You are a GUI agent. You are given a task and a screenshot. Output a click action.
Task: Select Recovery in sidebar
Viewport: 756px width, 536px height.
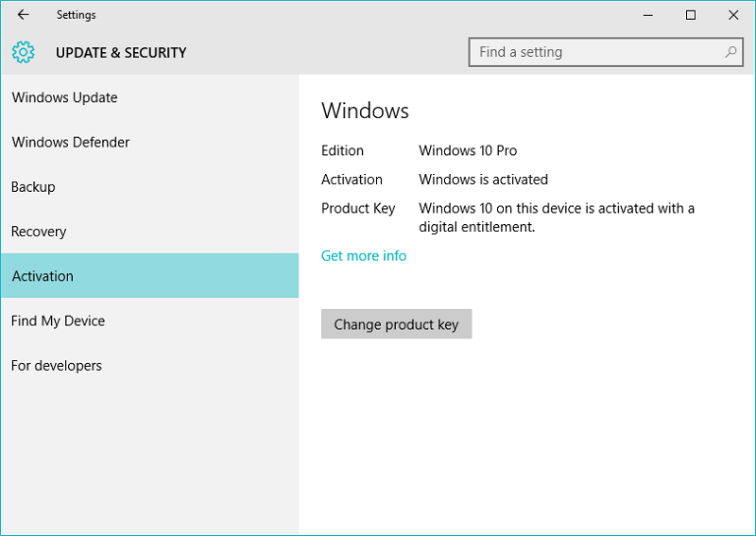(x=149, y=232)
